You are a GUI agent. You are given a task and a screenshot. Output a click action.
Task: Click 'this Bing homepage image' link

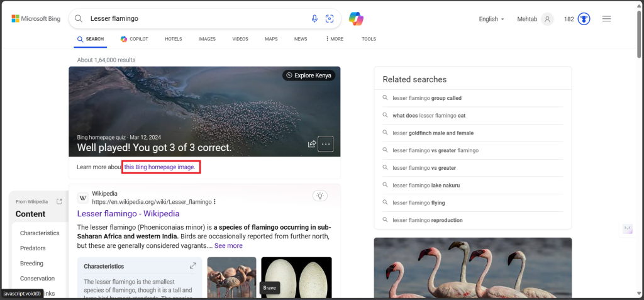click(160, 167)
